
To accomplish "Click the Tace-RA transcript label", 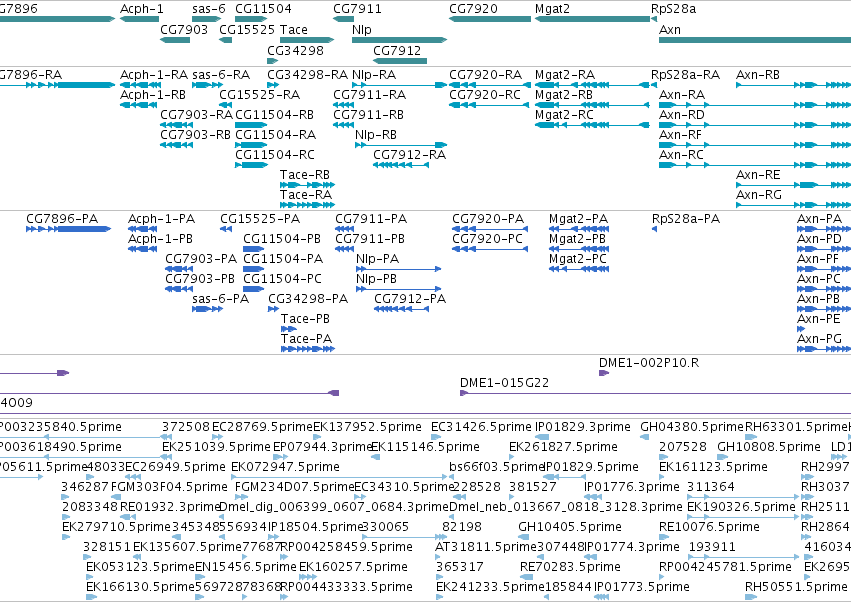I will (x=306, y=195).
